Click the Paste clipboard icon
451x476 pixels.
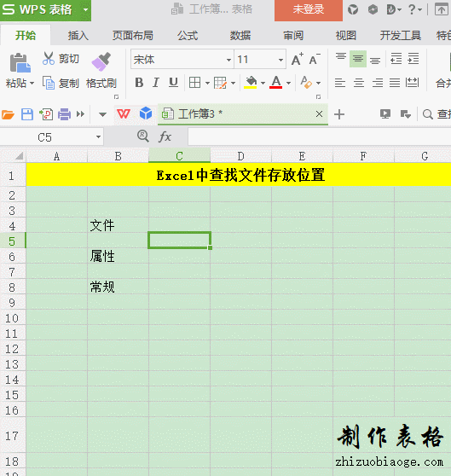point(20,63)
